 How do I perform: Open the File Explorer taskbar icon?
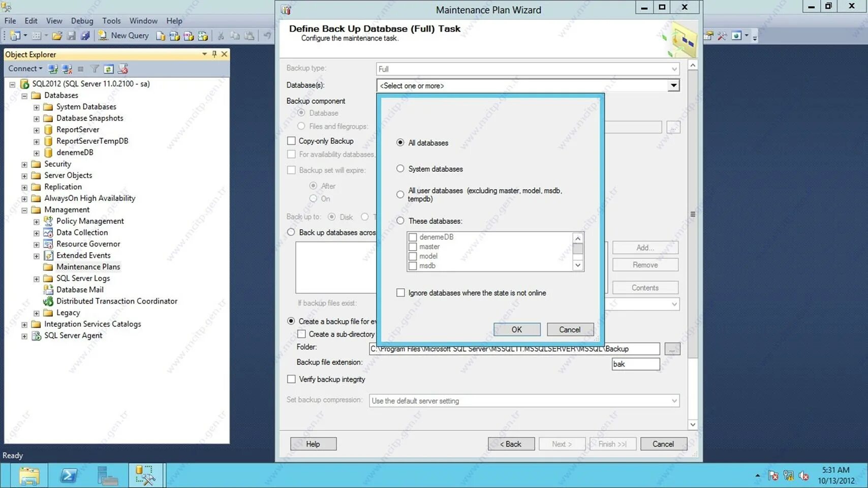click(x=29, y=476)
